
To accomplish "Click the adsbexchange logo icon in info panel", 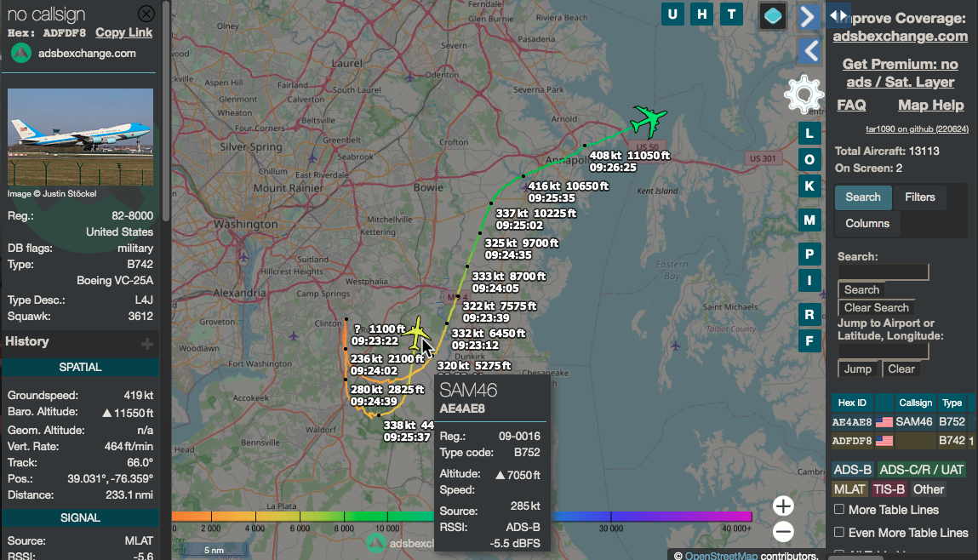I will click(x=21, y=53).
